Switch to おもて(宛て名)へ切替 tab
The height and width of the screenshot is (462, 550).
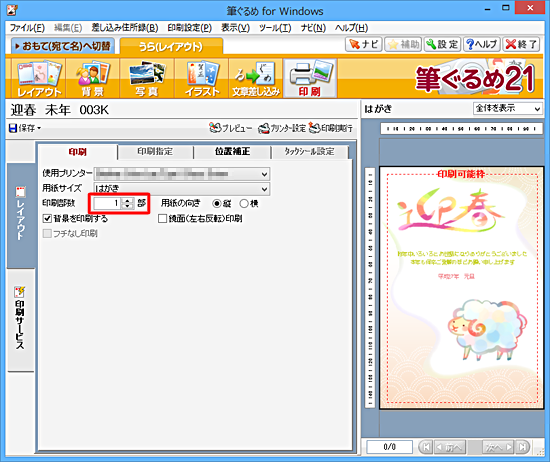coord(62,46)
